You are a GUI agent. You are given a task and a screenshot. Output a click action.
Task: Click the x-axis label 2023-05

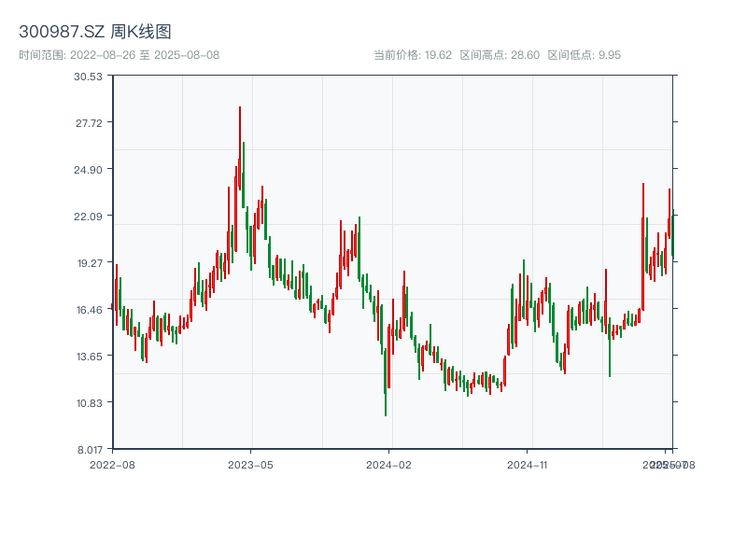pos(250,465)
